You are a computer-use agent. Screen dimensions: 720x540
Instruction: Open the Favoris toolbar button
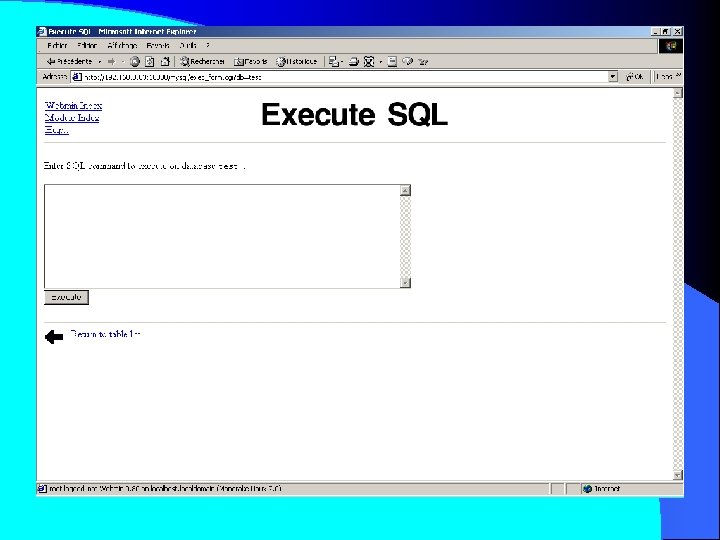click(x=251, y=62)
